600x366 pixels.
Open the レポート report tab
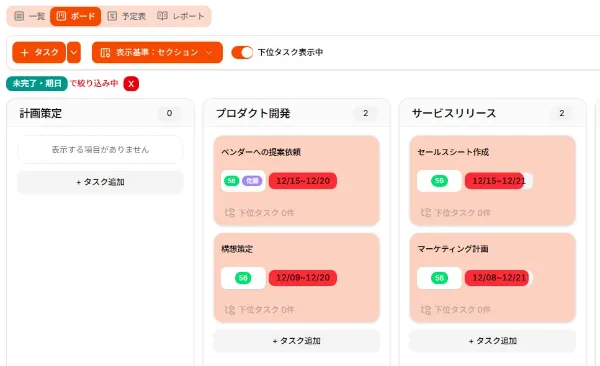click(x=181, y=16)
